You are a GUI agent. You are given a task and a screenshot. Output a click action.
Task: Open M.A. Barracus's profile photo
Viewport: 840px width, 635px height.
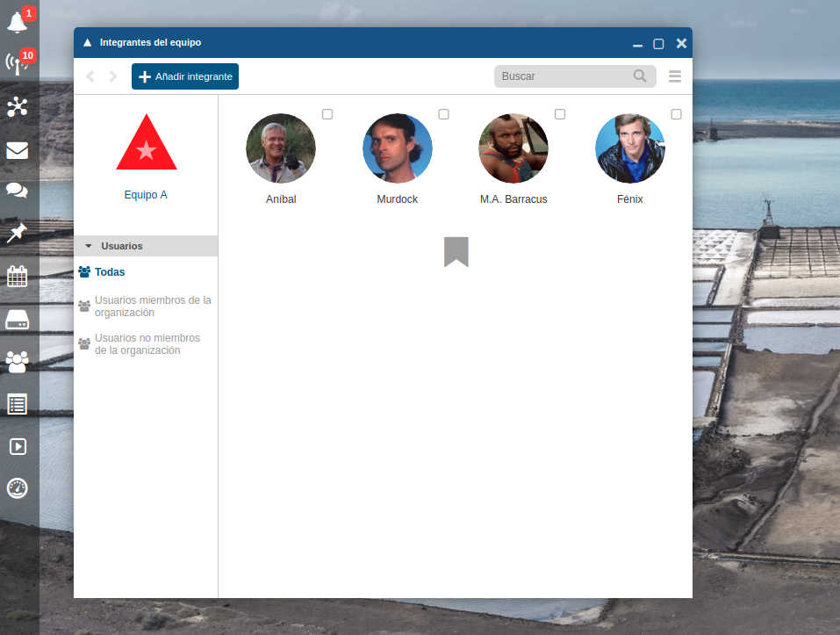(x=513, y=148)
